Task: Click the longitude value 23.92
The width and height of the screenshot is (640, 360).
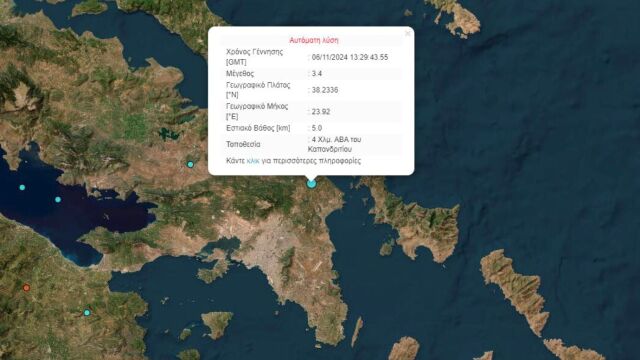Action: point(321,111)
